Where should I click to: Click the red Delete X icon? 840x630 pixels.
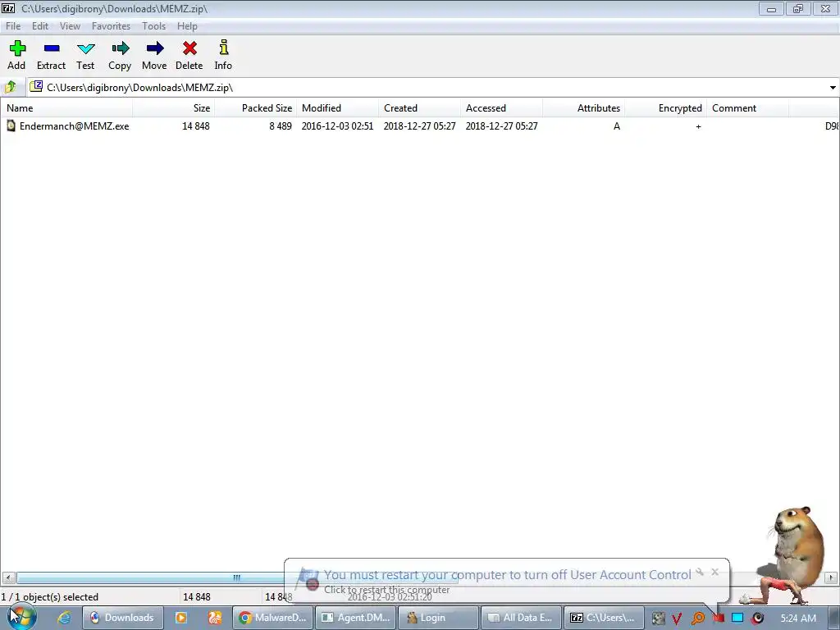tap(189, 48)
